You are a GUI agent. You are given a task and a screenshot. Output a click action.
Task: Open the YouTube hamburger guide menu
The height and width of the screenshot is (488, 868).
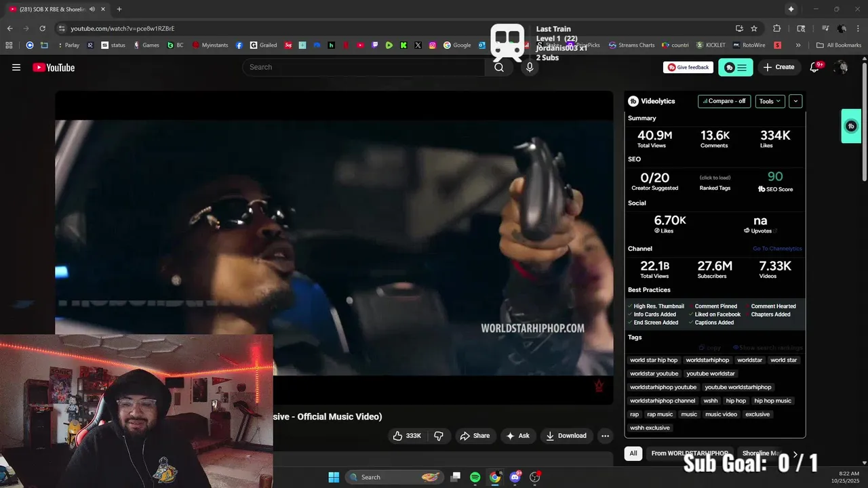[16, 67]
